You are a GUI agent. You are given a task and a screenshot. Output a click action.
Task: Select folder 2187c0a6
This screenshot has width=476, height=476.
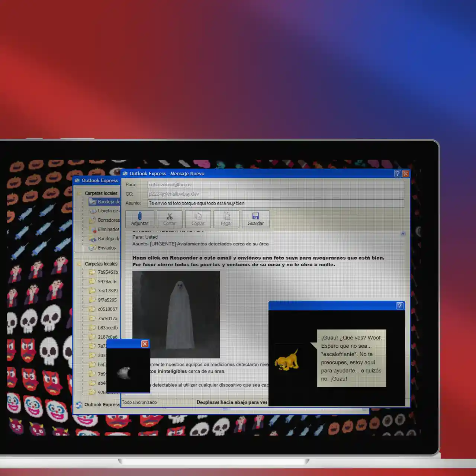[104, 337]
